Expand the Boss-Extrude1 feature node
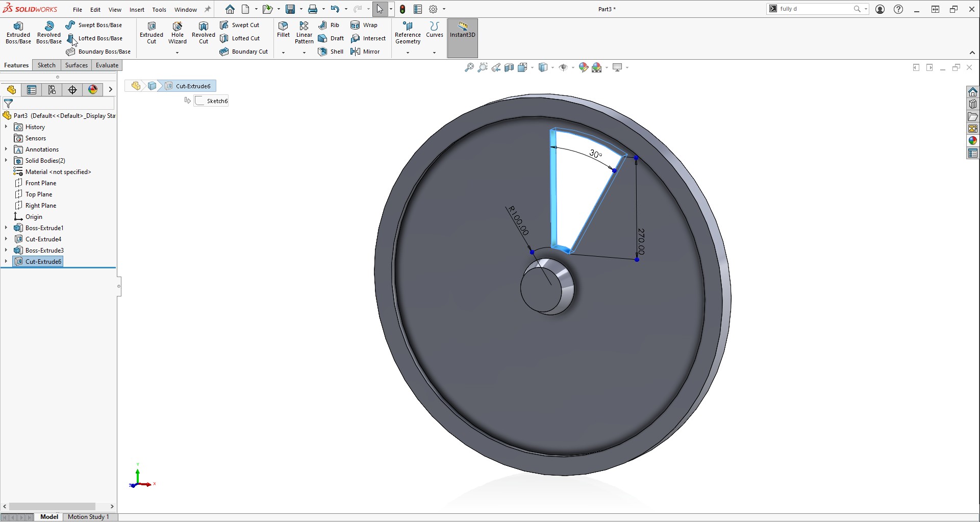 coord(6,228)
